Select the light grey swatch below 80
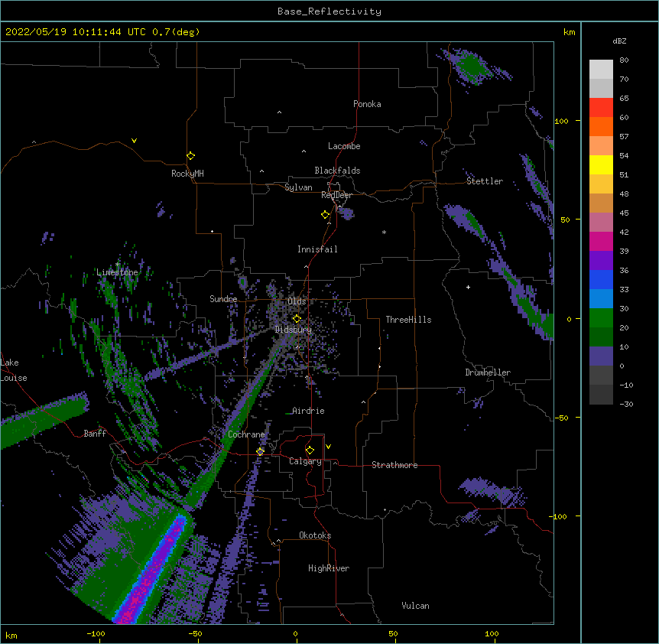The width and height of the screenshot is (659, 644). [601, 70]
